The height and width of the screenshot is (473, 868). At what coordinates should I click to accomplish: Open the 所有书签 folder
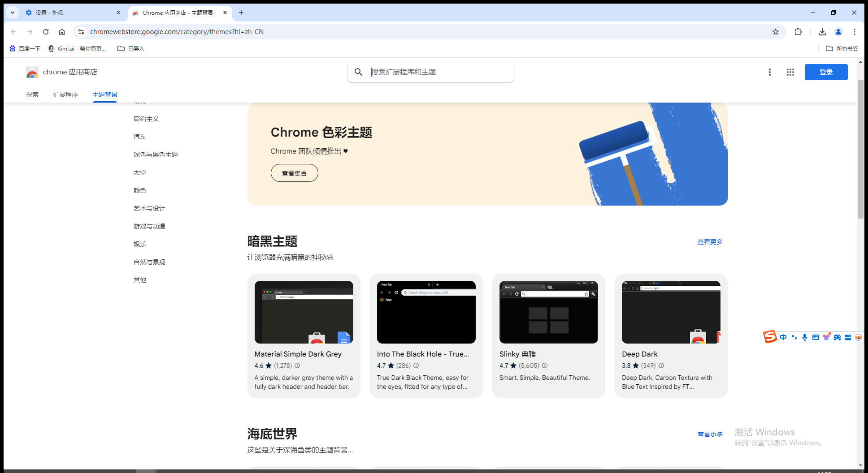(842, 48)
